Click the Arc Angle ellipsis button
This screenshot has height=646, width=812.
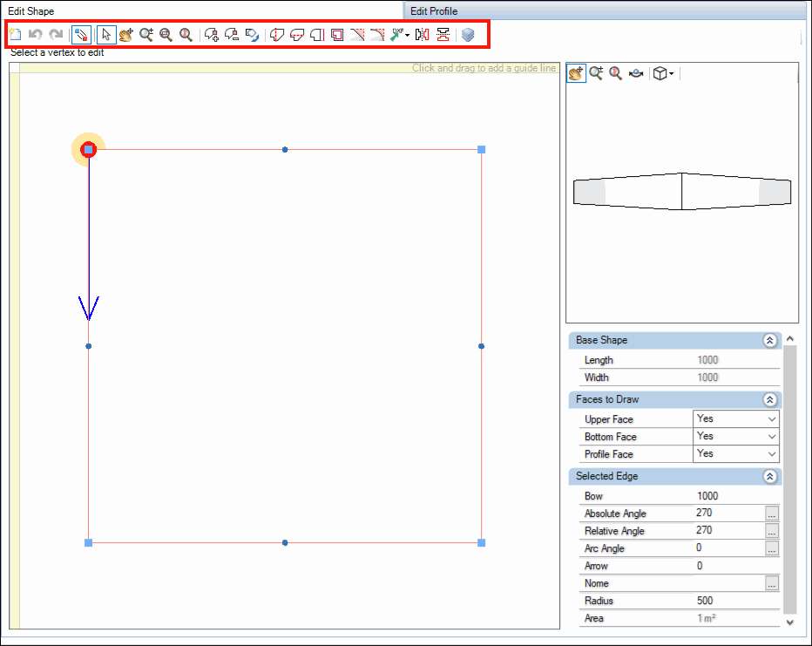click(x=772, y=548)
